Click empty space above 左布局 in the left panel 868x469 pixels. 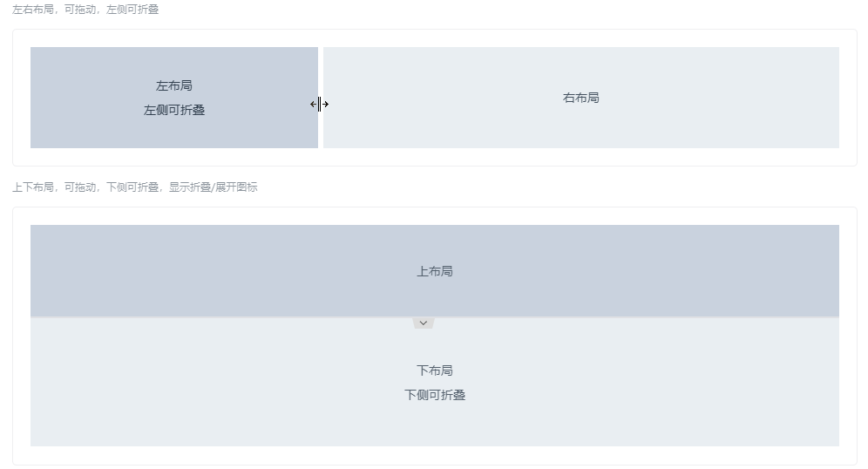(174, 61)
